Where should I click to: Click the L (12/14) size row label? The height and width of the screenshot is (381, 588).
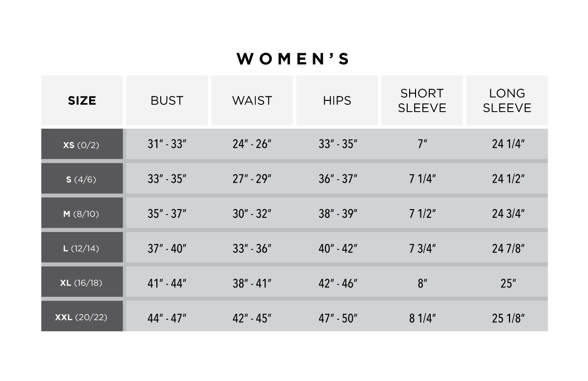[82, 248]
